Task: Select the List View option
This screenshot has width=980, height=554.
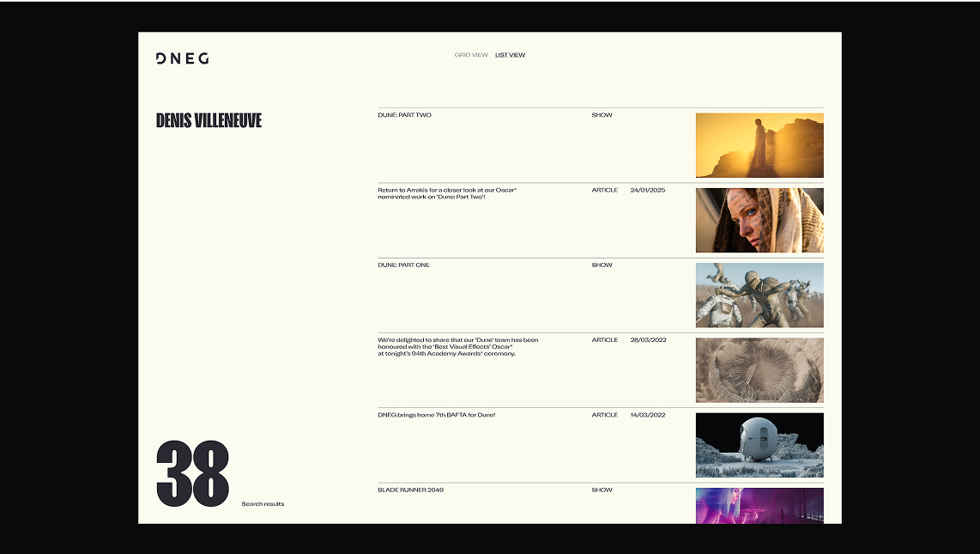Action: [510, 55]
